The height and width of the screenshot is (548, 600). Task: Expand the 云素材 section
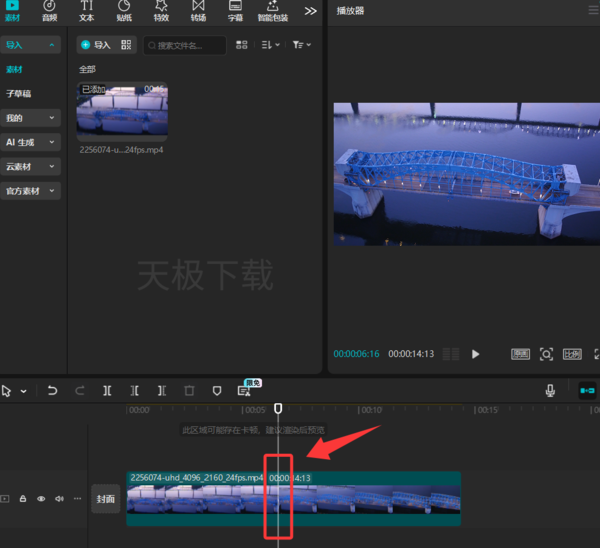(31, 166)
